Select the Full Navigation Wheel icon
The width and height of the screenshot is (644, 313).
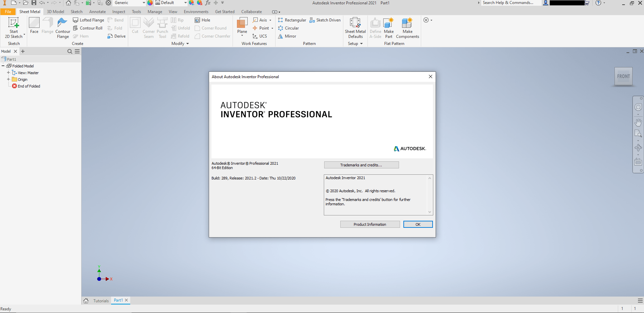click(638, 107)
